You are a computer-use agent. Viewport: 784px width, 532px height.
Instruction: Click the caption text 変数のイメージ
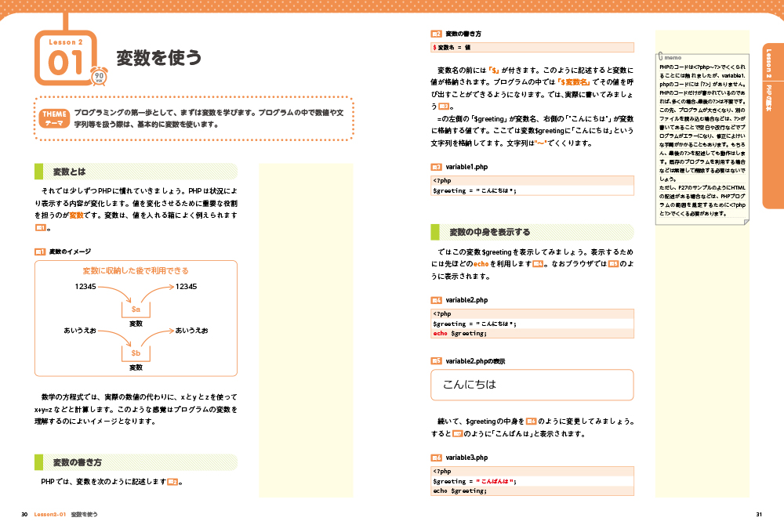(x=70, y=252)
